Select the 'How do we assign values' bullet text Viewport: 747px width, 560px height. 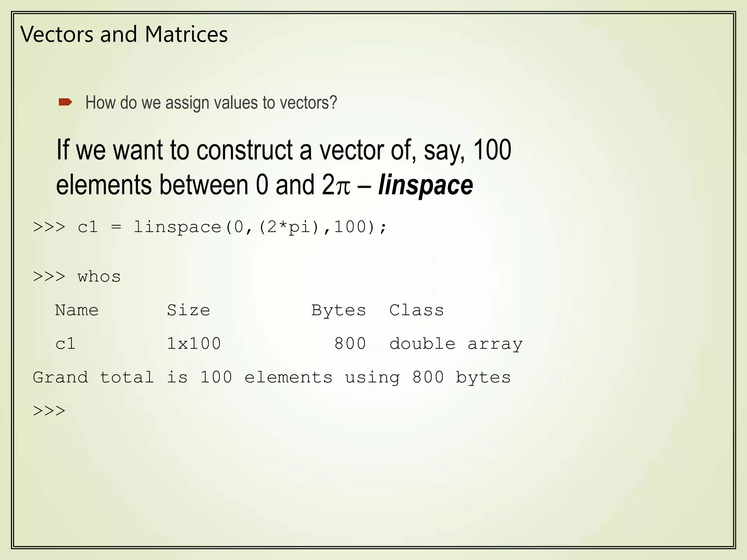click(x=211, y=102)
